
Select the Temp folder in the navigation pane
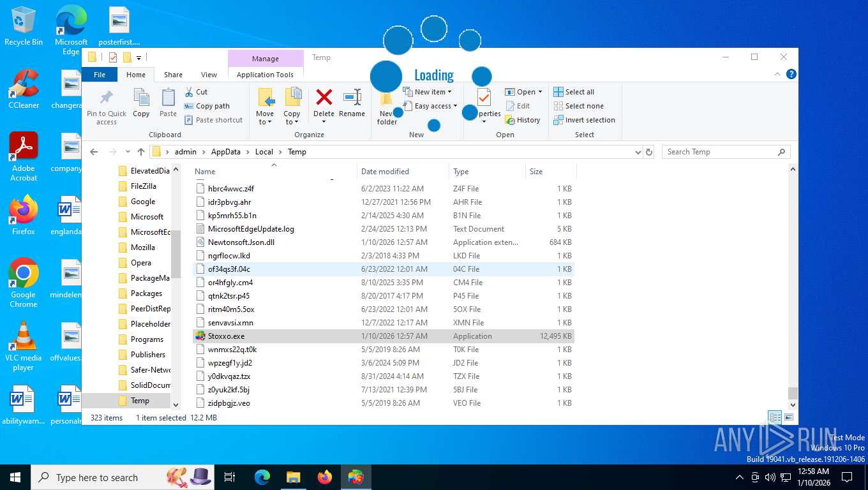tap(140, 401)
